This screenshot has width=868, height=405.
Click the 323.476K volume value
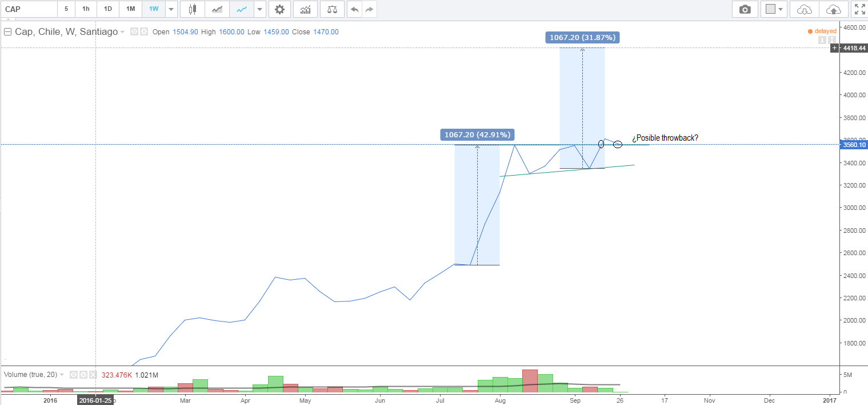[117, 375]
